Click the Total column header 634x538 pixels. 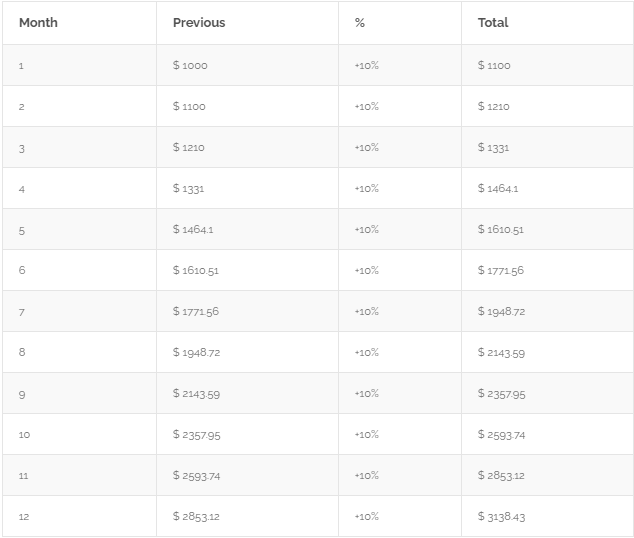[x=493, y=22]
